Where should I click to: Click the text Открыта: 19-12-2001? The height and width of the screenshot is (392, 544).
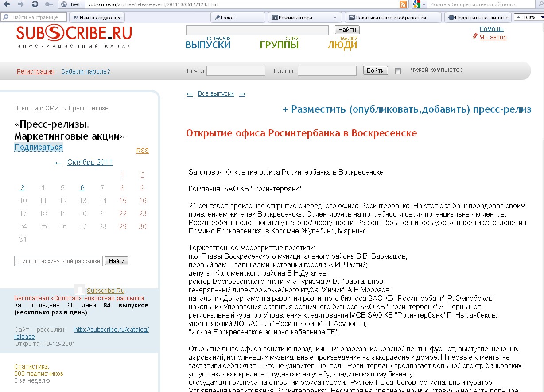[x=45, y=344]
